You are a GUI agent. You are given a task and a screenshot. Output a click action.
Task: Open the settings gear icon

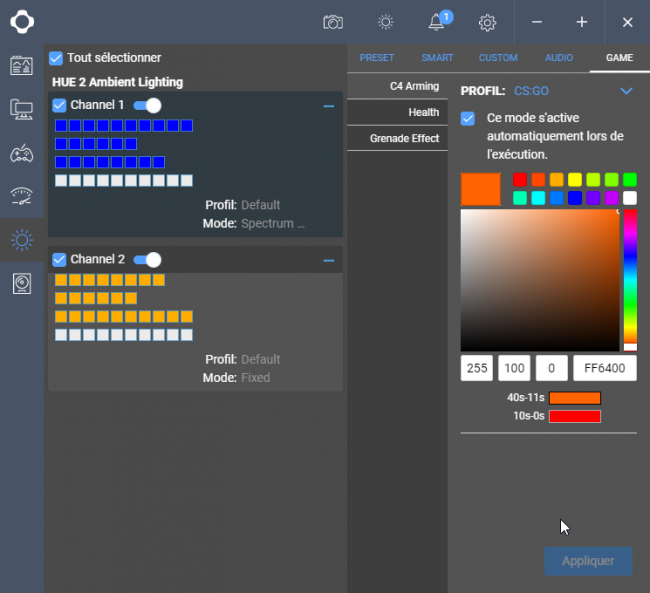click(x=487, y=22)
